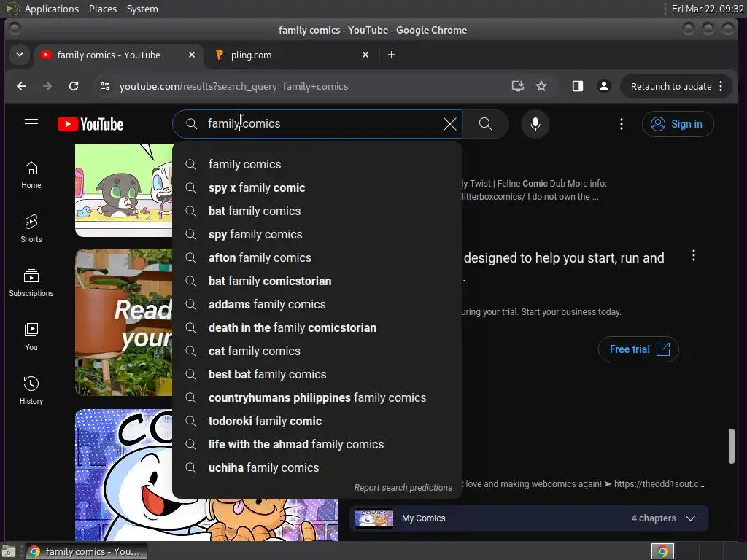
Task: Pick the suggestion 'uchiha family comics'
Action: point(317,467)
